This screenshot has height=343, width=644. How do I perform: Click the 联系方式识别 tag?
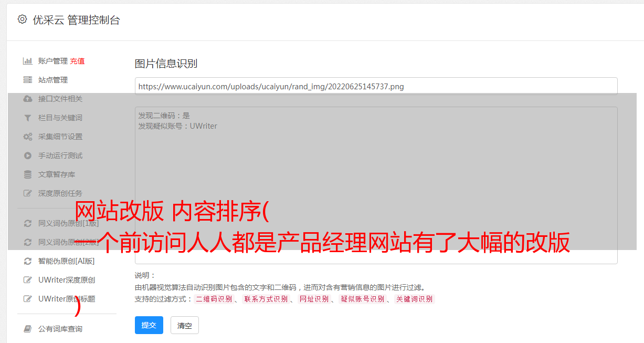point(266,299)
